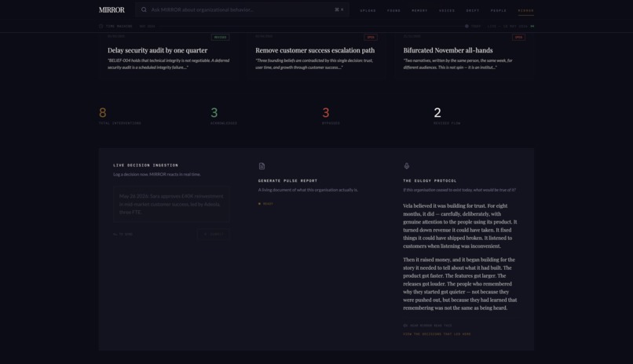Viewport: 633px width, 364px height.
Task: Click the time machine slider handle
Action: [x=467, y=26]
